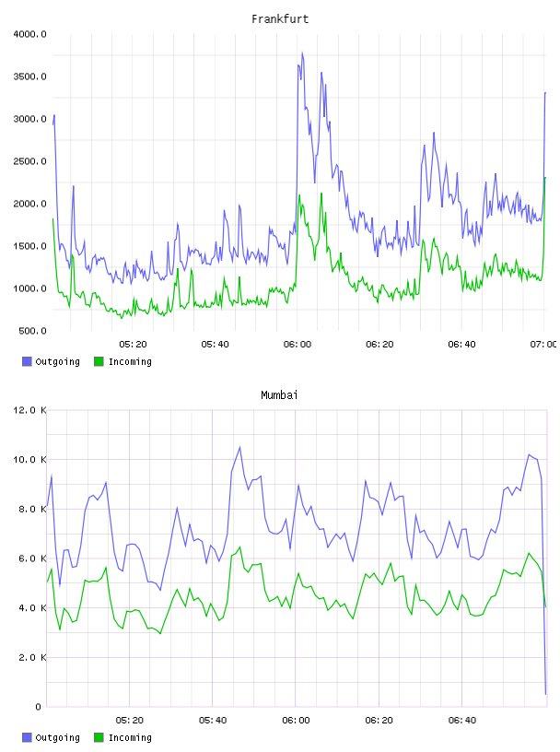Click the 05:20 time label on Mumbai chart
Image resolution: width=560 pixels, height=752 pixels.
130,721
